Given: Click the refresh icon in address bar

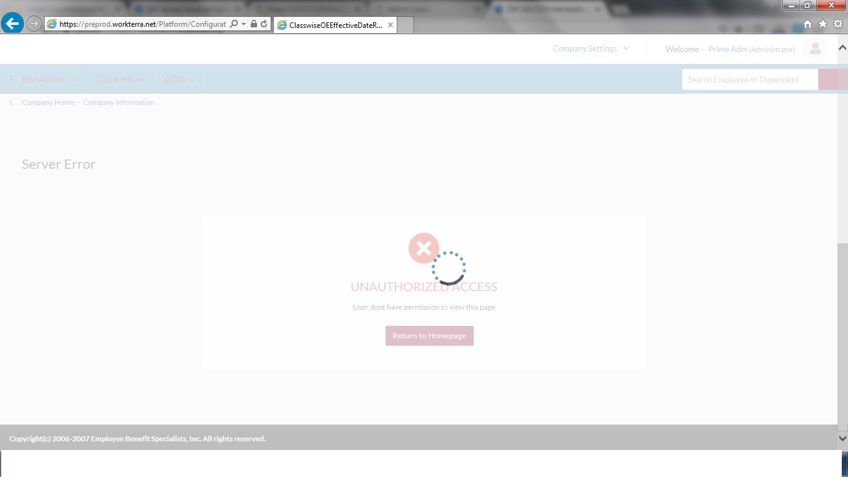Looking at the screenshot, I should coord(264,24).
